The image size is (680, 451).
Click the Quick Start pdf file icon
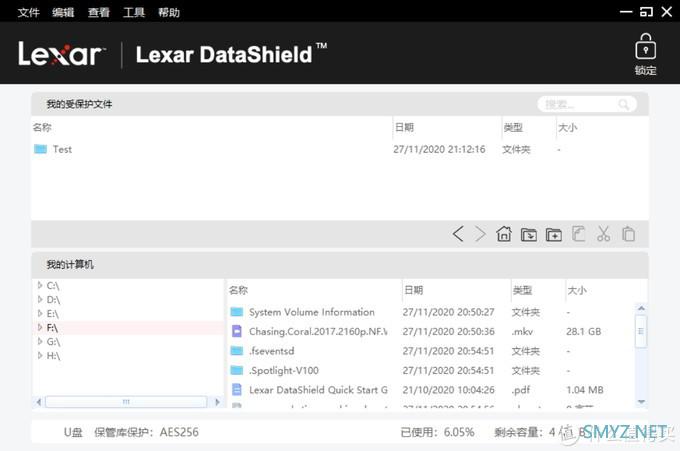click(237, 389)
